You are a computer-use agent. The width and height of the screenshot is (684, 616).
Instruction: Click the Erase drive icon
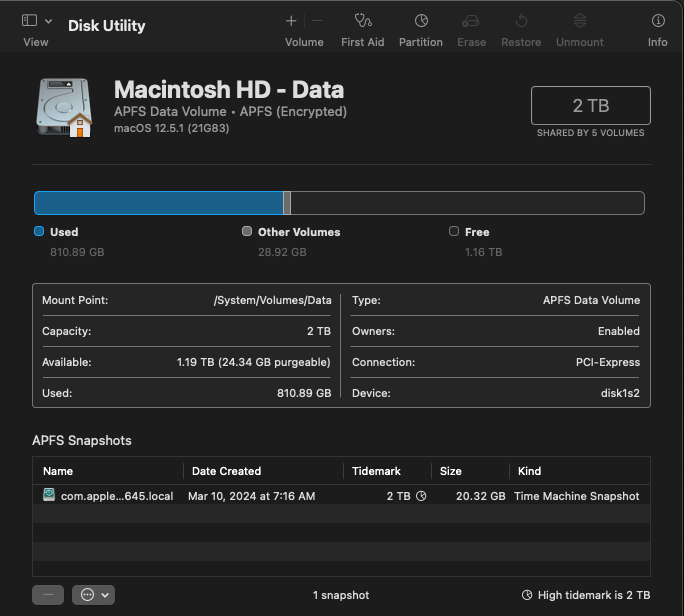471,21
